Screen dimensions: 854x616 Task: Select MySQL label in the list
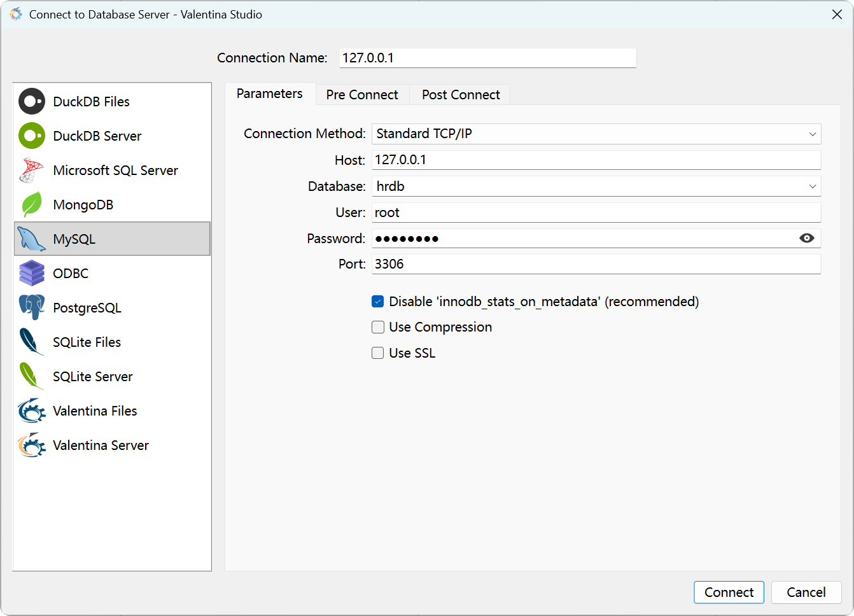pos(74,239)
